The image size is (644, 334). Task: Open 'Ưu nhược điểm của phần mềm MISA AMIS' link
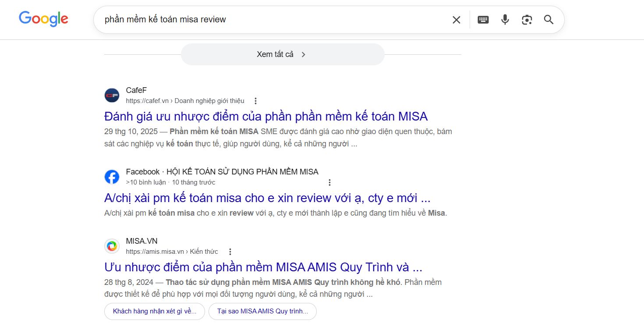click(263, 267)
